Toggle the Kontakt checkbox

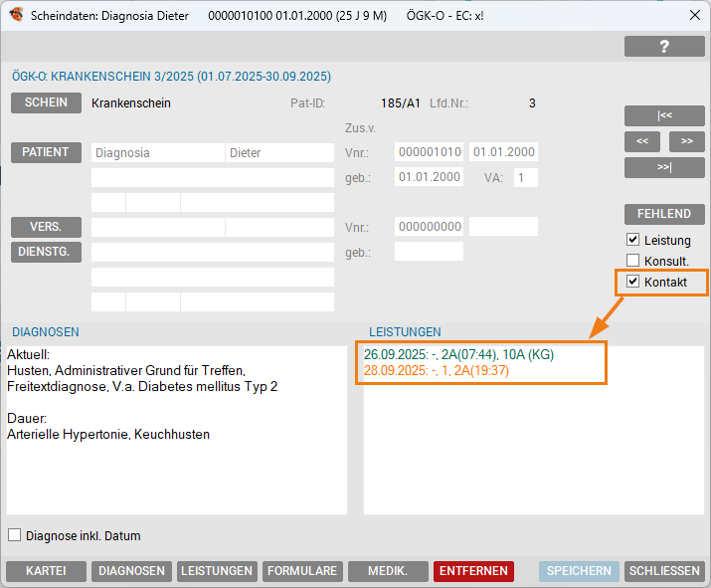(632, 282)
